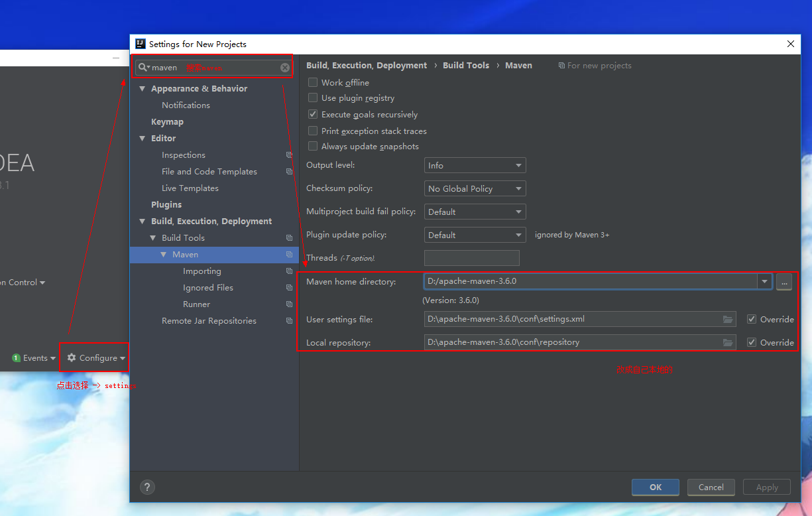The height and width of the screenshot is (516, 812).
Task: Click OK to confirm settings
Action: [656, 487]
